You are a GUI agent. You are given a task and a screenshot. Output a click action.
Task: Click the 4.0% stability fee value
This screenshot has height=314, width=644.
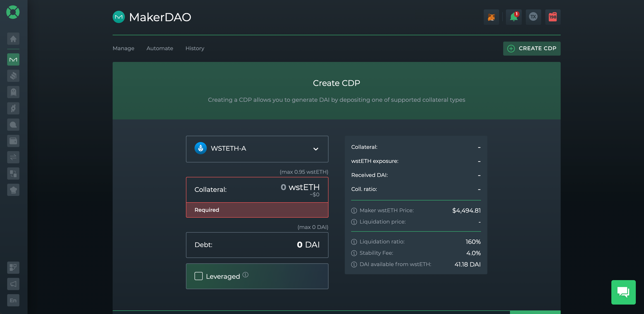tap(473, 253)
